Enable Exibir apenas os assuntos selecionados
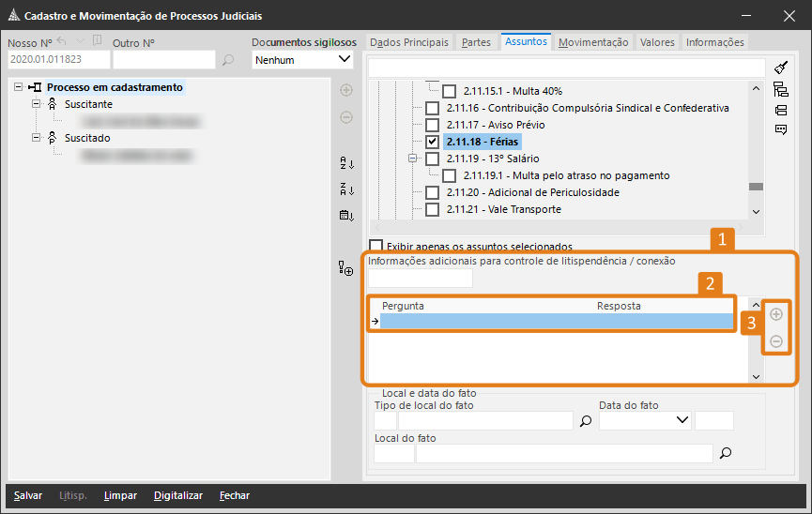 pyautogui.click(x=375, y=246)
